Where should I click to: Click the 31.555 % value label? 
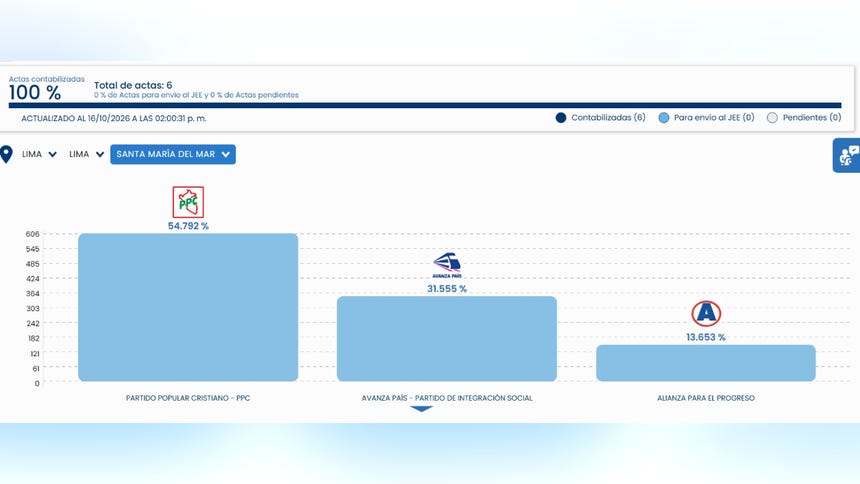click(x=447, y=289)
